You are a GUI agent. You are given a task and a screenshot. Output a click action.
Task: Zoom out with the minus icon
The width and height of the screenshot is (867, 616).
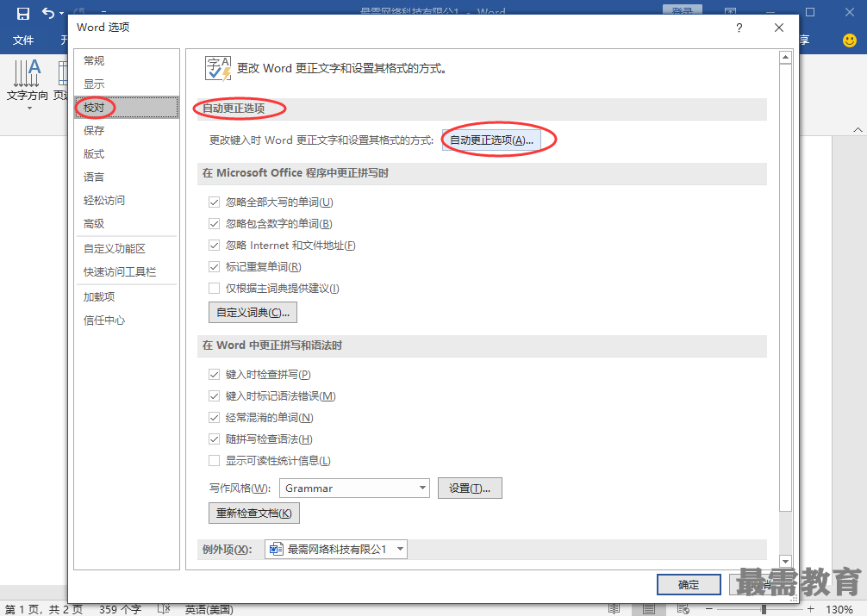point(709,609)
